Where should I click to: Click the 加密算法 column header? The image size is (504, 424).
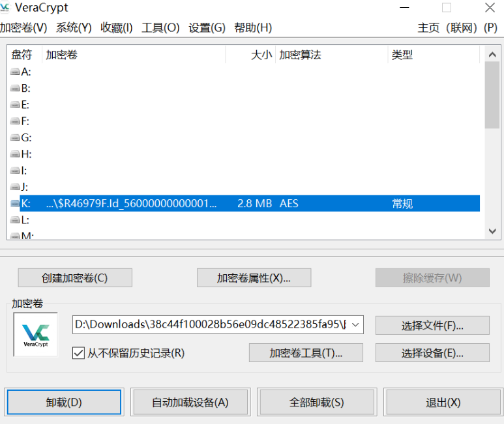coord(332,55)
